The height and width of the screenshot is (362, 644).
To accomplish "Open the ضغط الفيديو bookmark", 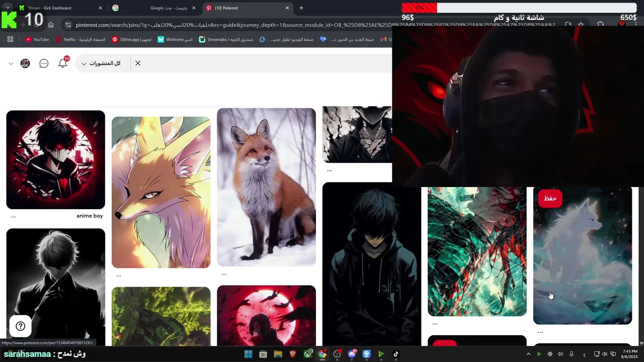I will pyautogui.click(x=286, y=39).
